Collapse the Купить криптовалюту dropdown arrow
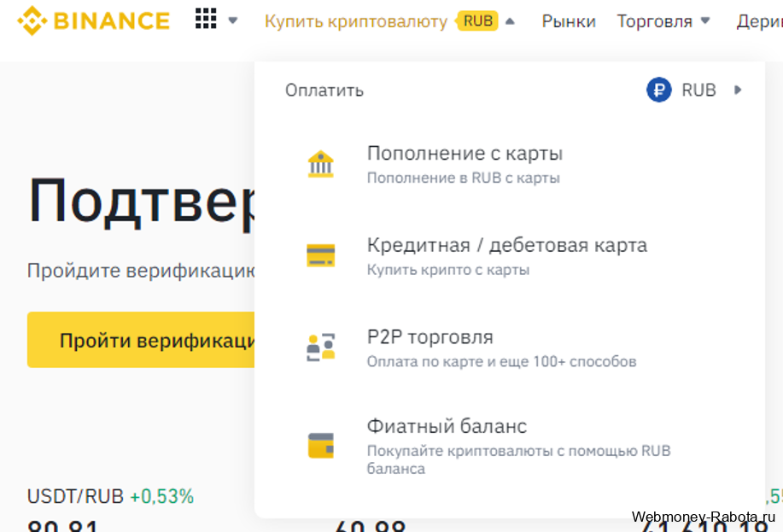The image size is (783, 532). (x=510, y=21)
